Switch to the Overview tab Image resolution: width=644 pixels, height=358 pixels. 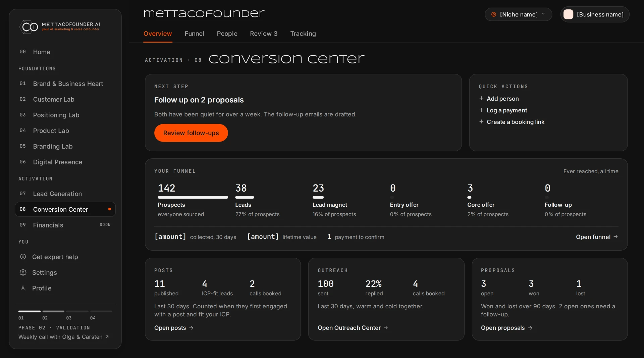tap(158, 34)
